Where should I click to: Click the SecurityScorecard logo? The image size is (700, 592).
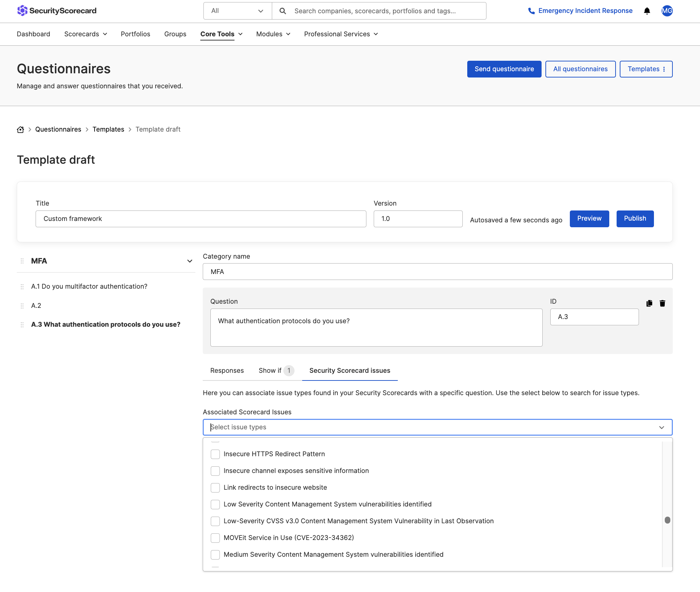pos(57,11)
